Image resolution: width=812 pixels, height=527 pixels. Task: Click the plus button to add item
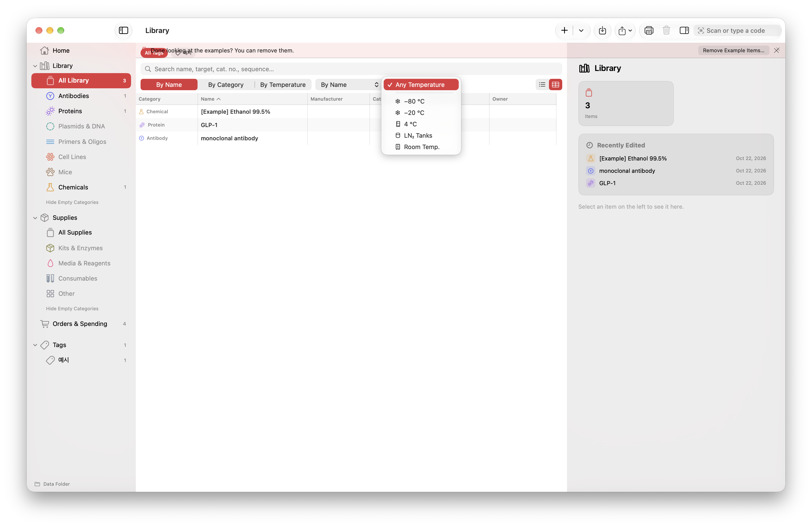pos(564,30)
